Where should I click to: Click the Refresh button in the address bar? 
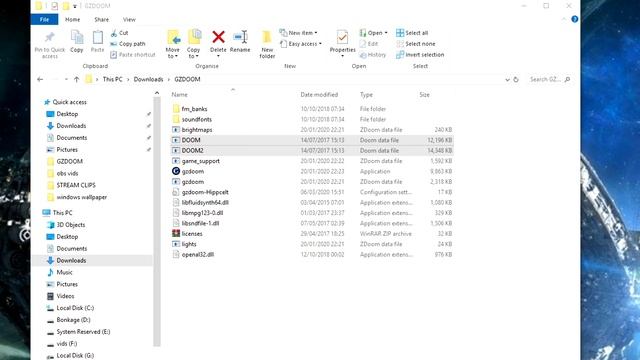516,79
